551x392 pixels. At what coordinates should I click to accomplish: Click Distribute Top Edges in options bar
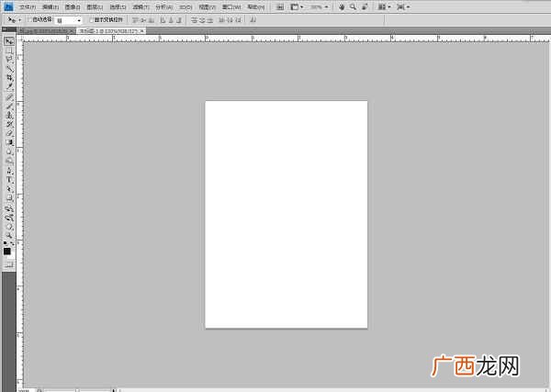[194, 20]
